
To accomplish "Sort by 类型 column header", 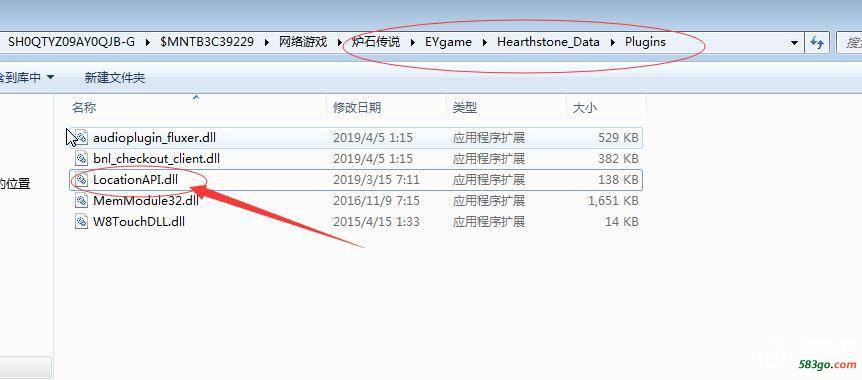I will click(x=465, y=108).
